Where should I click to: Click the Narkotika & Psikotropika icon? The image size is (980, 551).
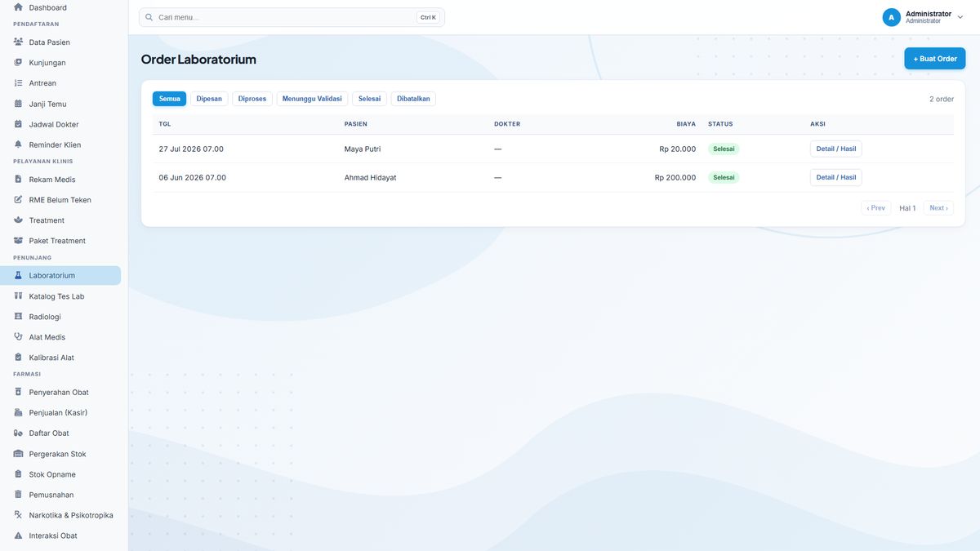point(18,515)
